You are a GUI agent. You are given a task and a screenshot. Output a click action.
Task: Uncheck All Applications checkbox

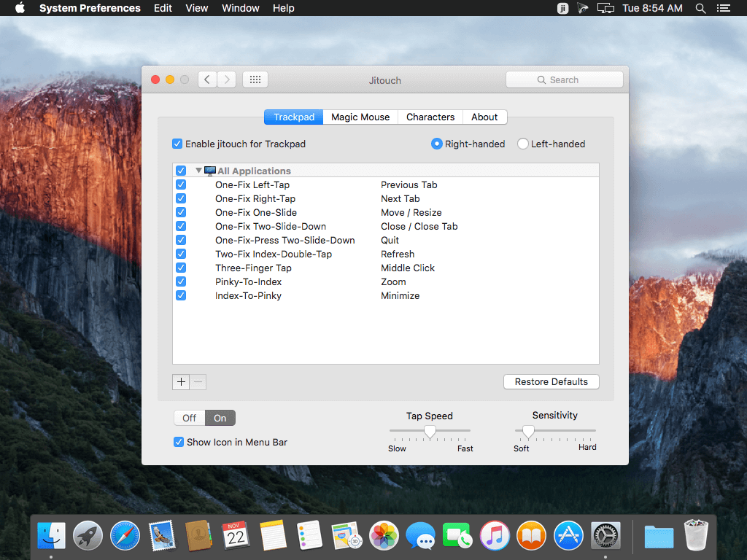click(x=181, y=171)
